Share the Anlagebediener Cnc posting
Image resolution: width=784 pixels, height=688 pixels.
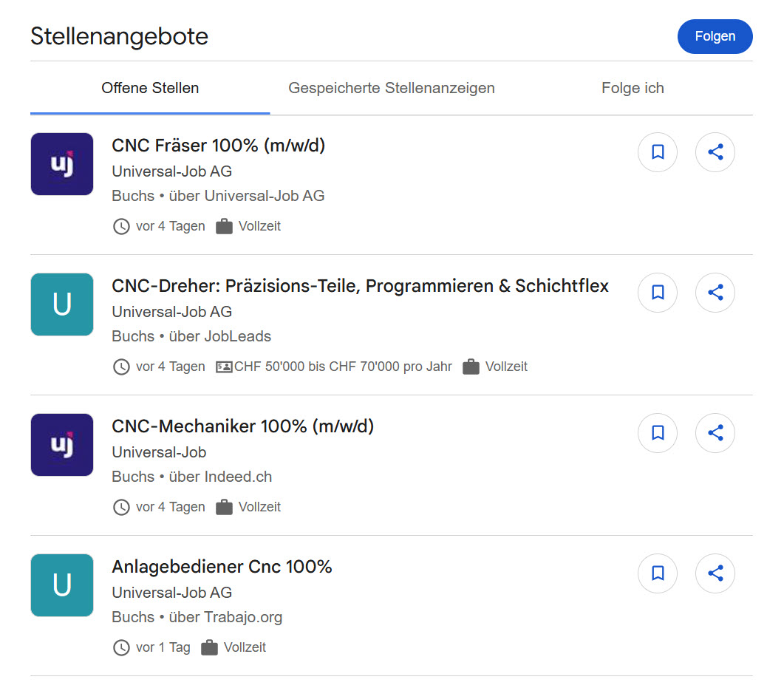[x=715, y=573]
